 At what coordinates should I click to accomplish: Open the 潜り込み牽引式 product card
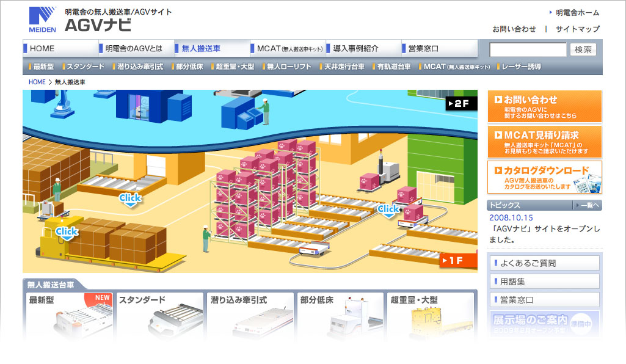pyautogui.click(x=250, y=316)
